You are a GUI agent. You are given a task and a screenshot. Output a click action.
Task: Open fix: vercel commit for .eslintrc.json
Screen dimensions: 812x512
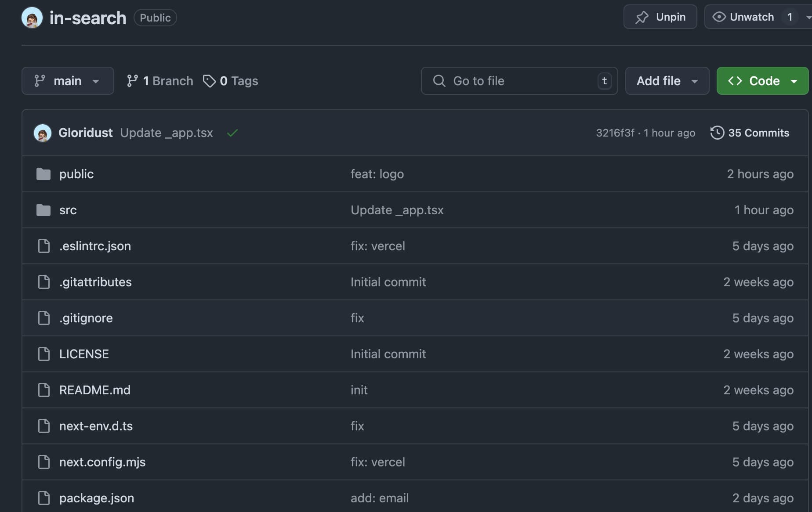pos(378,246)
